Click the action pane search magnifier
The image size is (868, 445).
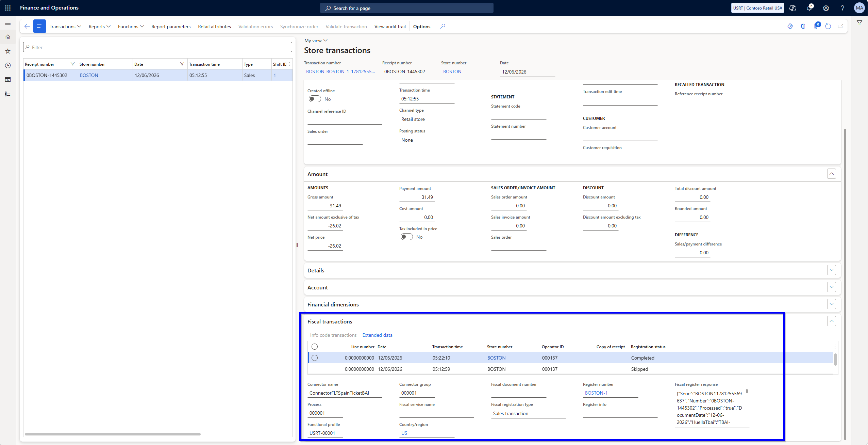coord(443,26)
